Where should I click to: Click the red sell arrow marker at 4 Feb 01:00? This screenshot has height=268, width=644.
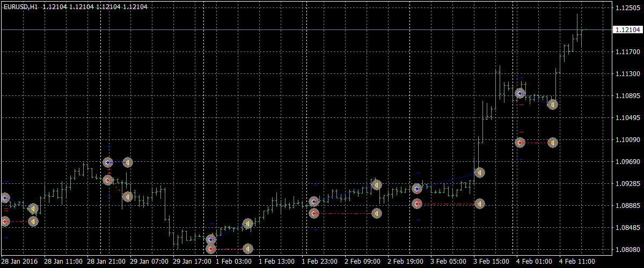(x=519, y=143)
